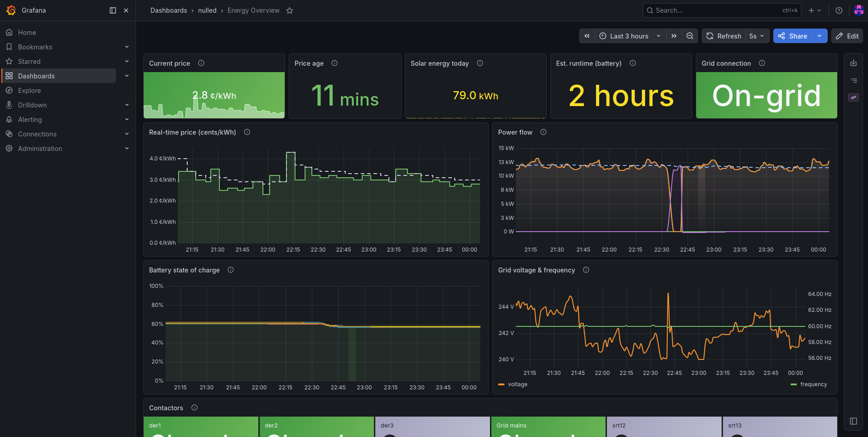
Task: Refresh the dashboard
Action: click(724, 36)
